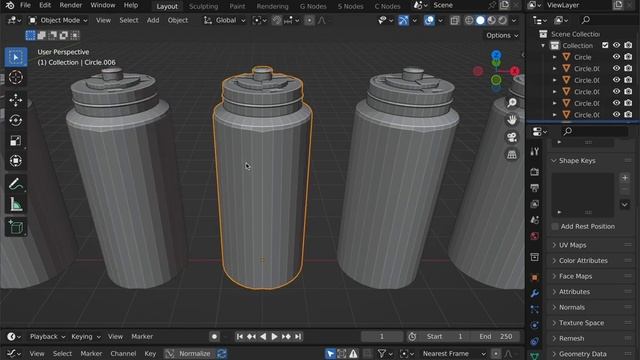Play the animation forward
Image resolution: width=640 pixels, height=360 pixels.
click(274, 336)
